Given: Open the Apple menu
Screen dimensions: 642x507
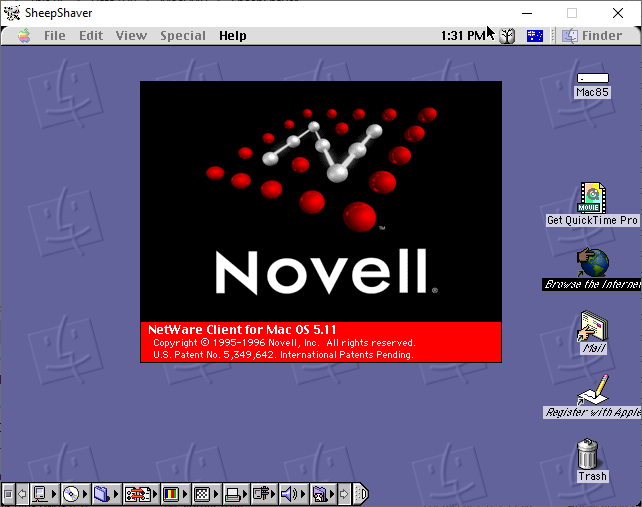Looking at the screenshot, I should pos(24,36).
